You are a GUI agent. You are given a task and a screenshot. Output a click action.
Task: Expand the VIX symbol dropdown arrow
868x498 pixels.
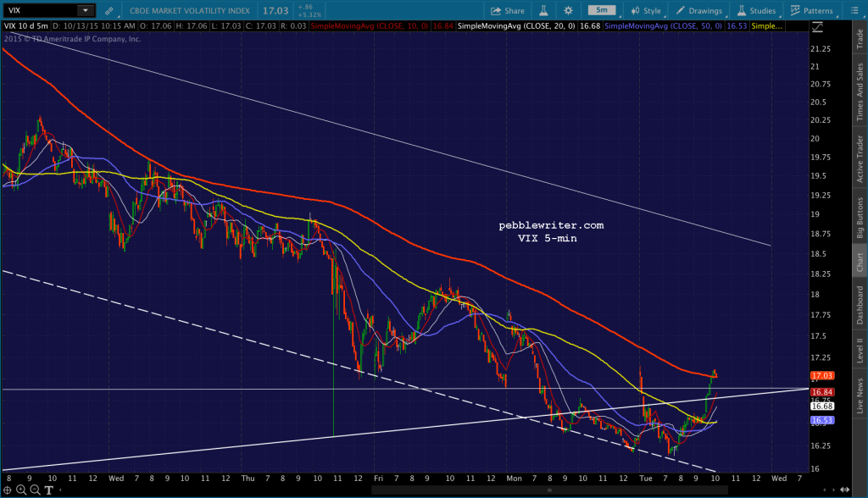(x=86, y=10)
